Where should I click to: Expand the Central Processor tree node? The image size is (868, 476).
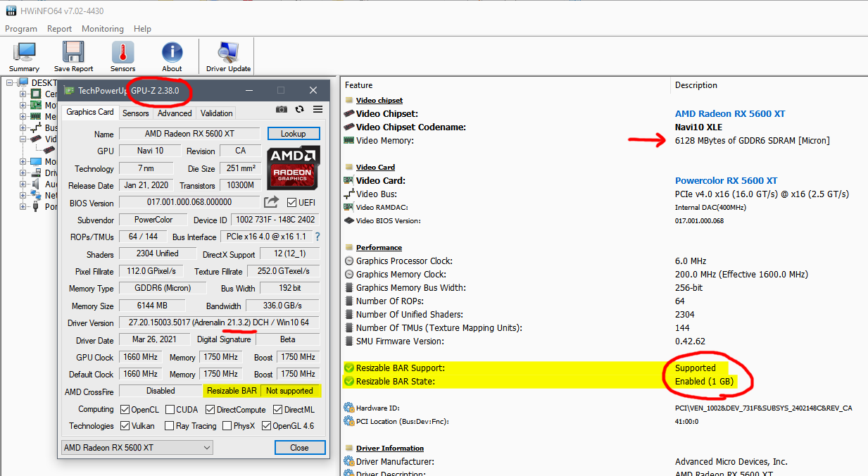tap(23, 94)
